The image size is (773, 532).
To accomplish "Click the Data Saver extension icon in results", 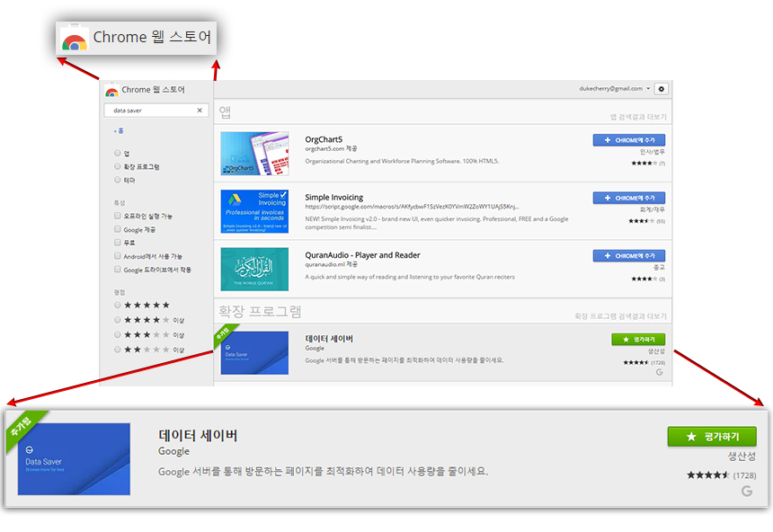I will [x=254, y=353].
